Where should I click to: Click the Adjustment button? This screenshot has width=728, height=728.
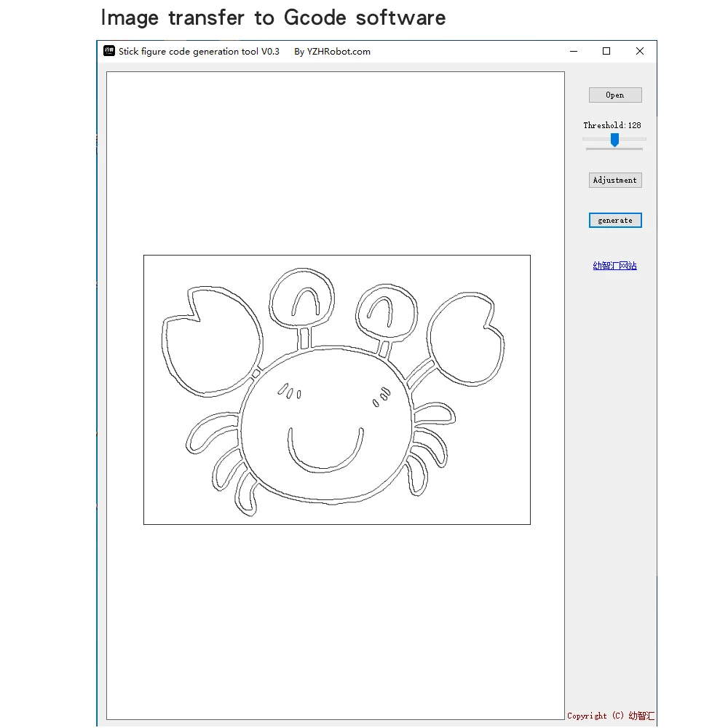point(615,180)
